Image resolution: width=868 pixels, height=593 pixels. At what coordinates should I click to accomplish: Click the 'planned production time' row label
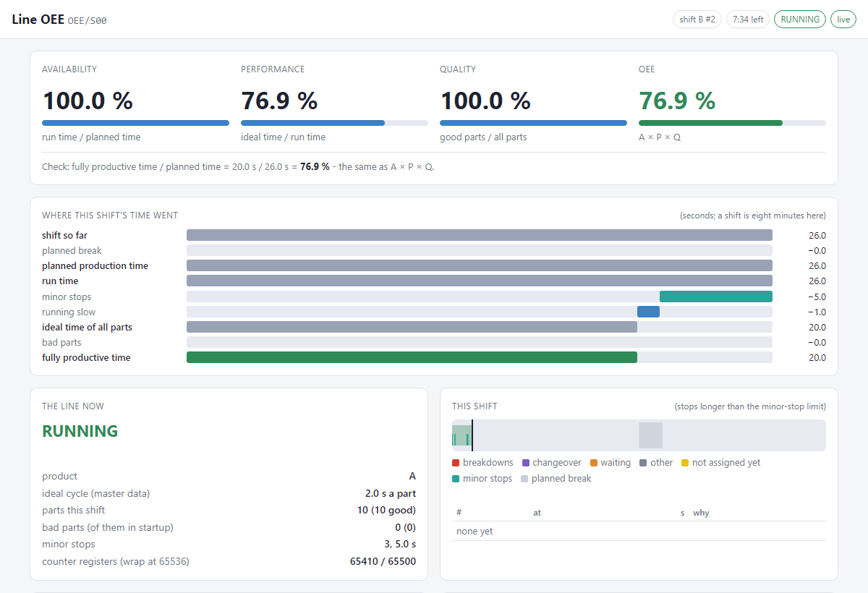coord(95,266)
